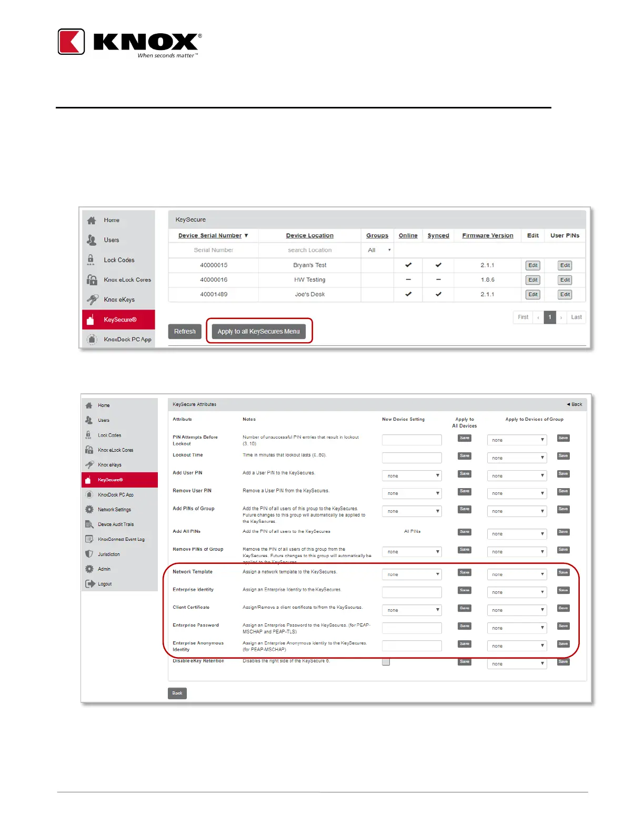
Task: Save Client Certificate for devices of group
Action: [563, 608]
